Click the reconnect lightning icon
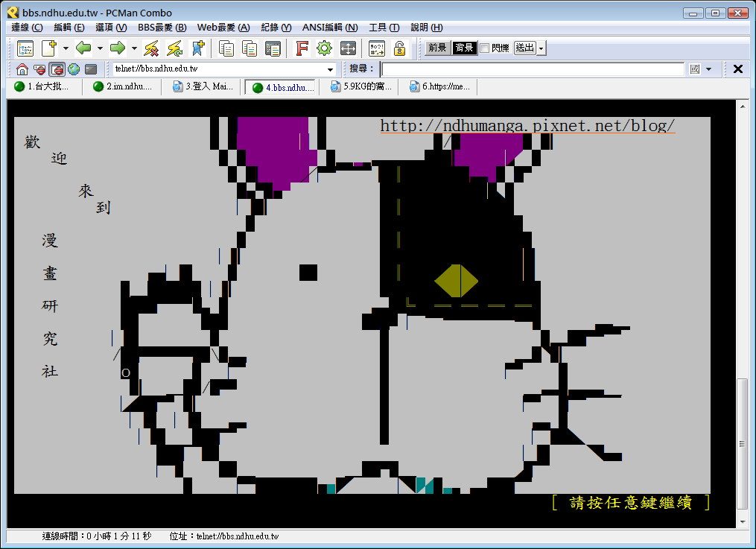The height and width of the screenshot is (549, 756). pos(174,48)
